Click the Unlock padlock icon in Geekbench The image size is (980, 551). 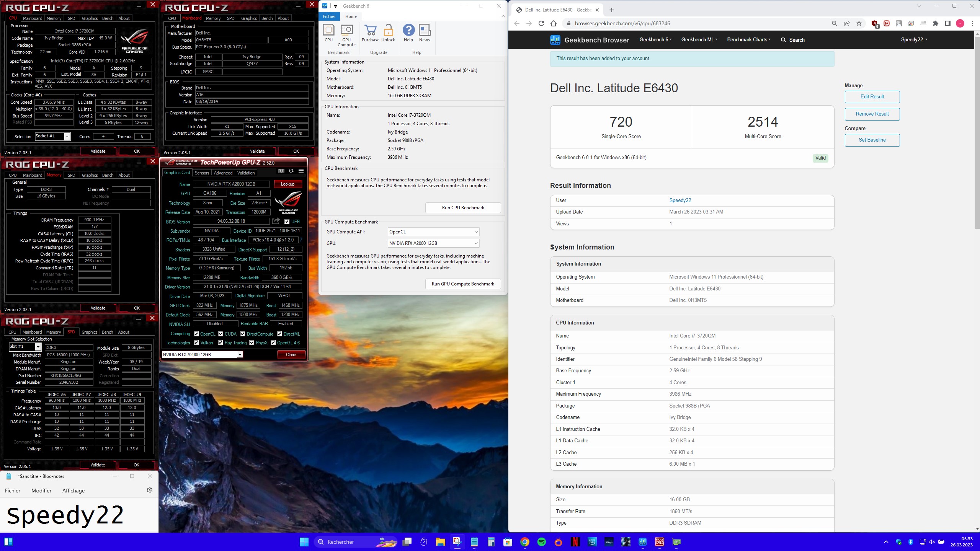click(x=388, y=33)
